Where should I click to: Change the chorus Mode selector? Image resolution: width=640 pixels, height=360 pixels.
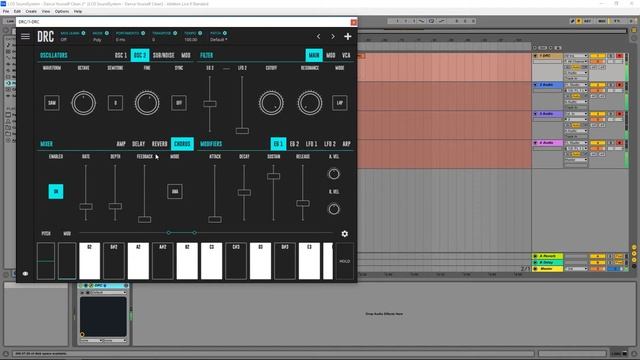(x=175, y=191)
